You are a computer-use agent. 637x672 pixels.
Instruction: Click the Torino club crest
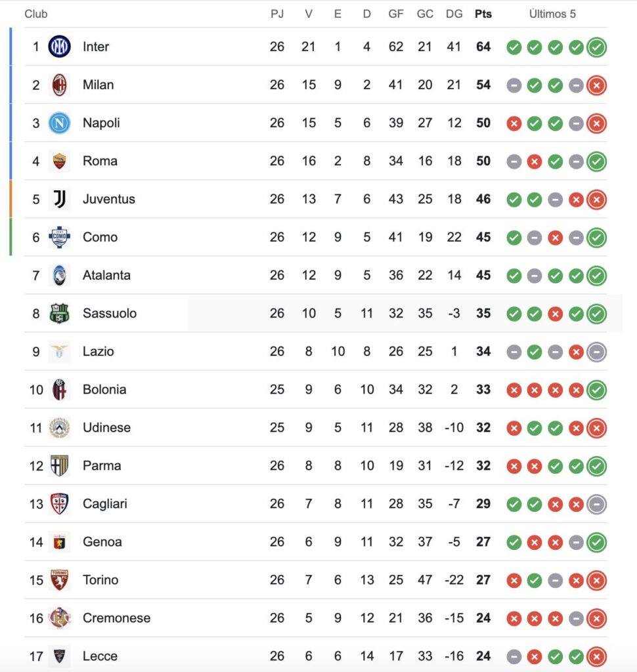coord(59,579)
